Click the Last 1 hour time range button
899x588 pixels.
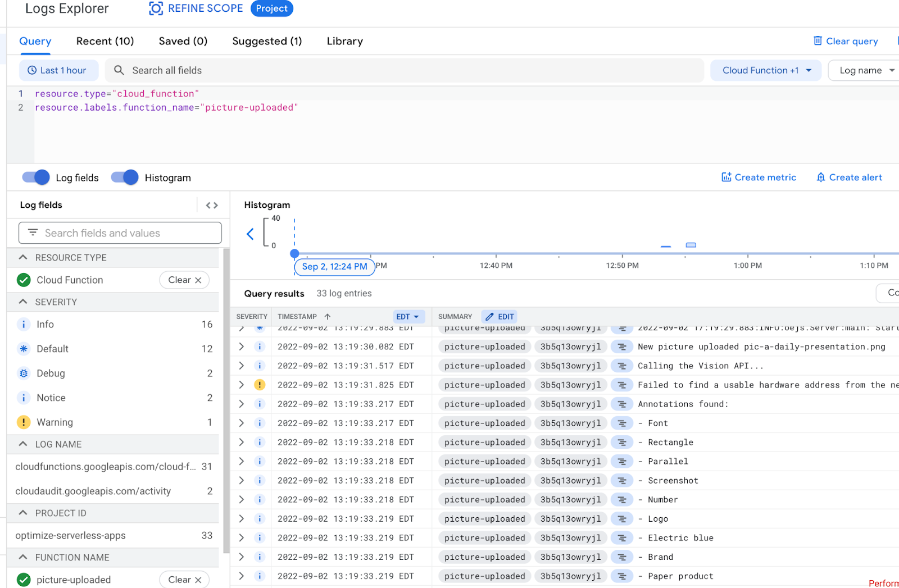[x=58, y=70]
